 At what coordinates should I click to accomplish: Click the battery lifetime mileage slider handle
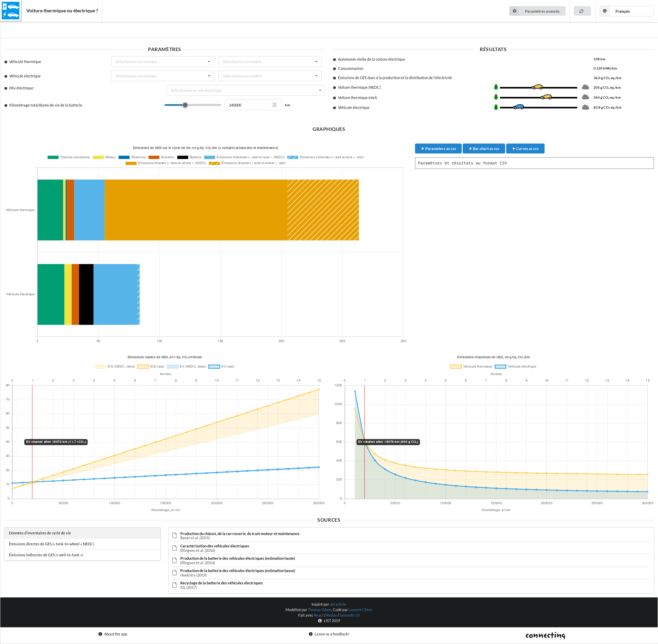(185, 105)
